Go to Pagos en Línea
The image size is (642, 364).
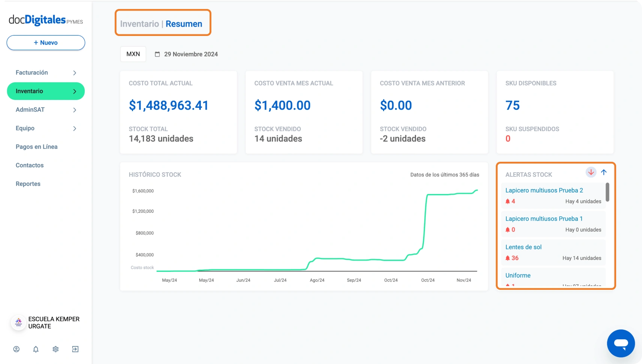(37, 147)
